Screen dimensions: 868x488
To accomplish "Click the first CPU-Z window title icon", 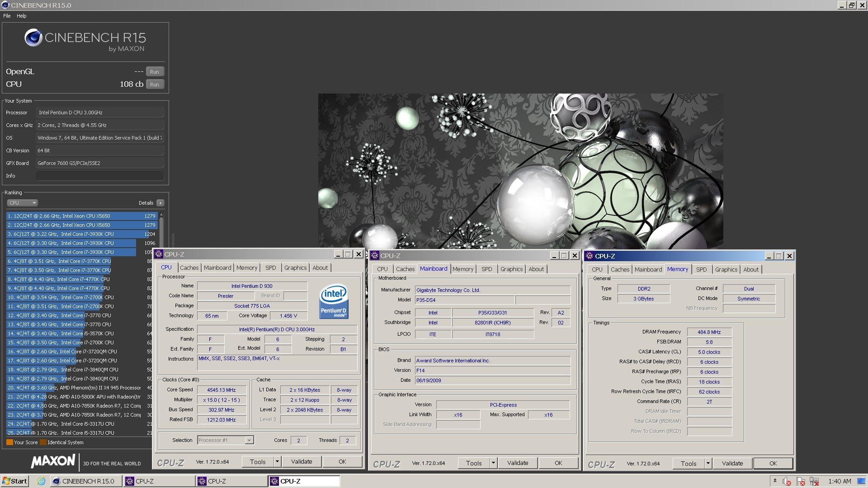I will pos(159,254).
